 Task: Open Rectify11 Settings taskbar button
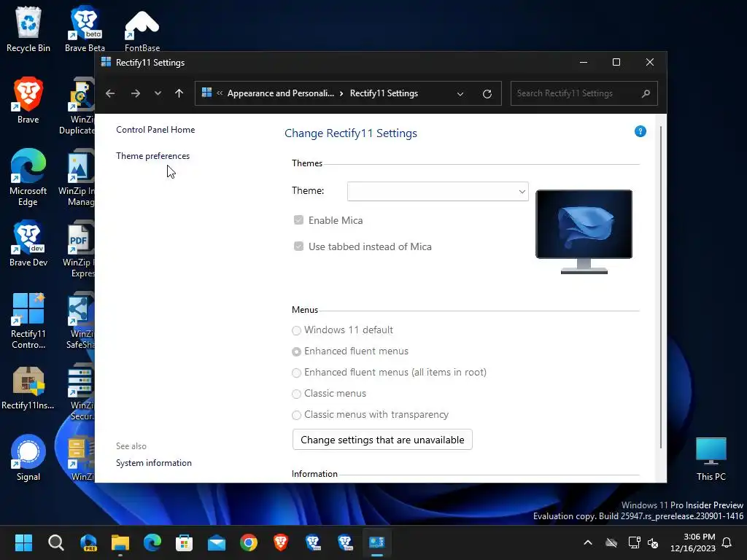coord(377,542)
